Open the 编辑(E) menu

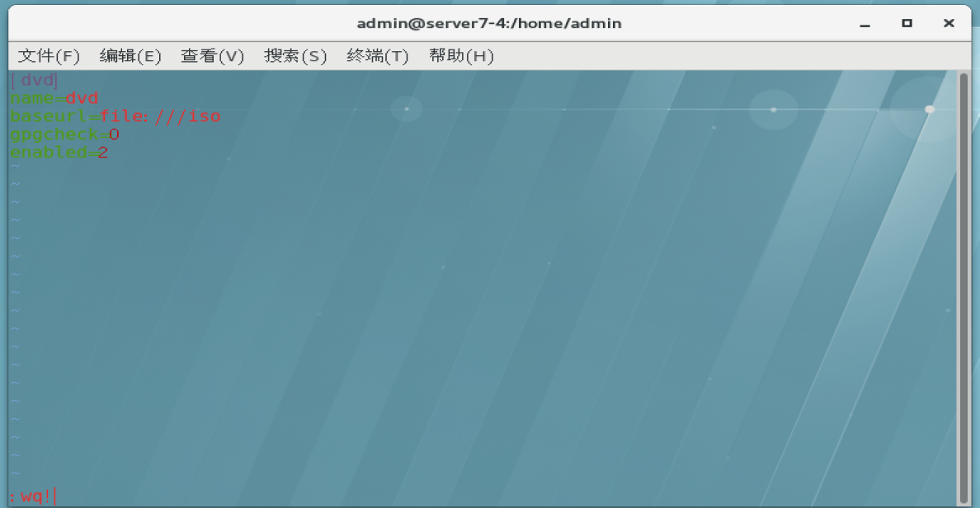tap(130, 56)
